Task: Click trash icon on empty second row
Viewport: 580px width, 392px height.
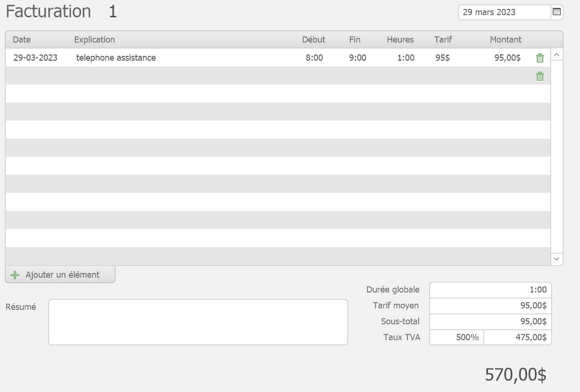Action: pos(540,76)
